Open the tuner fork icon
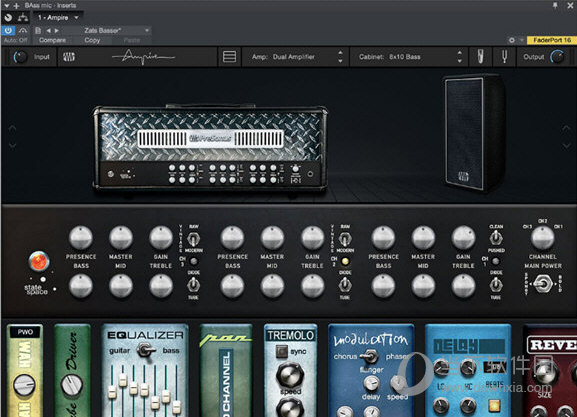Screen dimensions: 577x417 [x=505, y=57]
